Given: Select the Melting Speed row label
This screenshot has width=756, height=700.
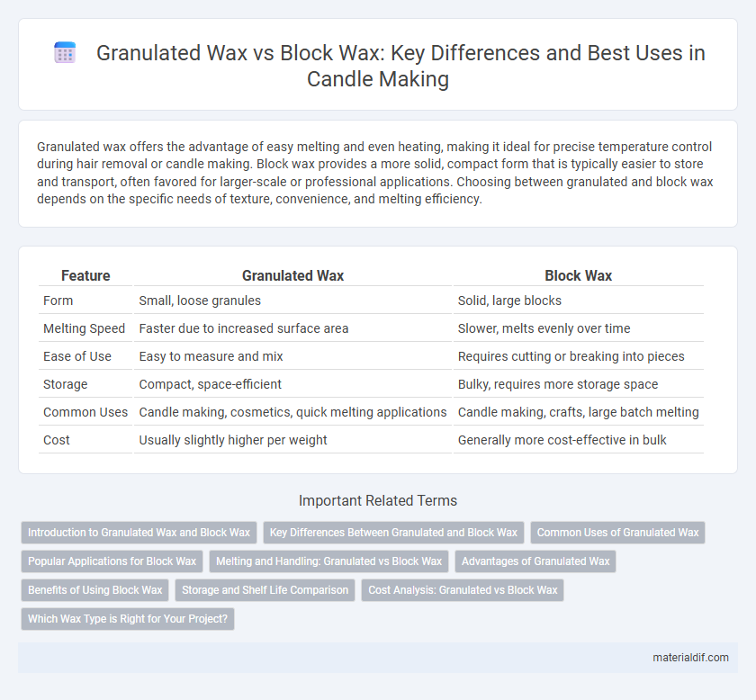Looking at the screenshot, I should [x=84, y=328].
